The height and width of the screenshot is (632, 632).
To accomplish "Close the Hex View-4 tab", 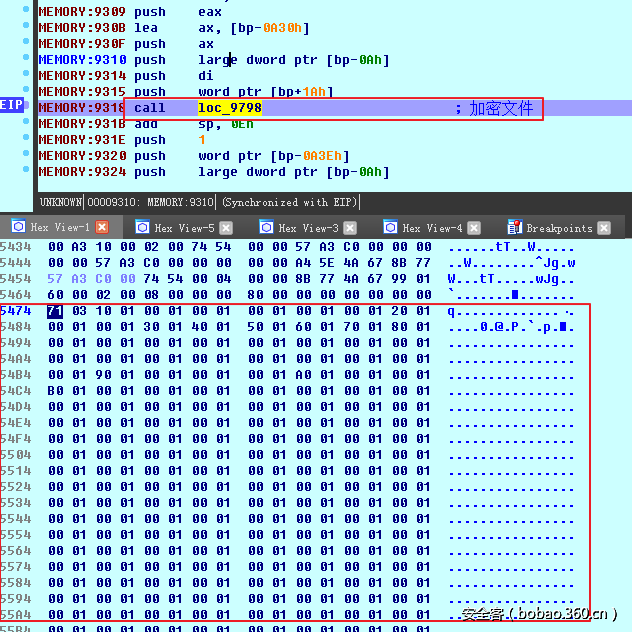I will [x=474, y=228].
